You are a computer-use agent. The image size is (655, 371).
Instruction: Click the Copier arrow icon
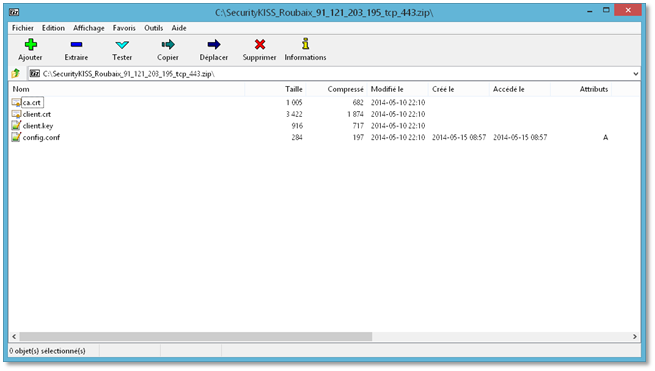[x=168, y=44]
